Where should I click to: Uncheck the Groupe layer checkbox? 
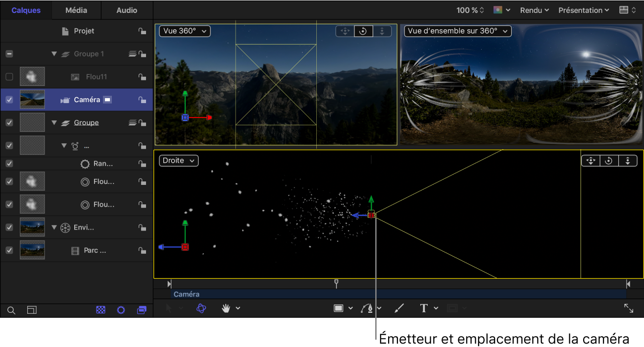click(9, 122)
